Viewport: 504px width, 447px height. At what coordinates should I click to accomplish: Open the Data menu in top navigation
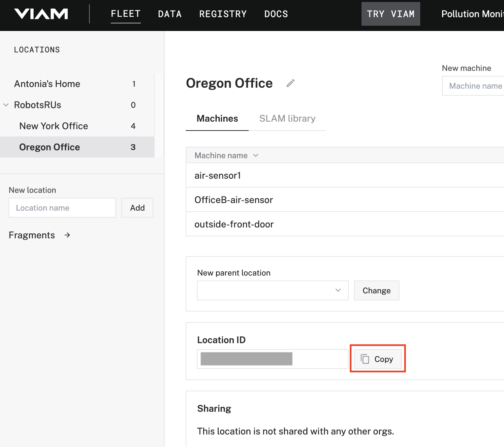(x=170, y=14)
